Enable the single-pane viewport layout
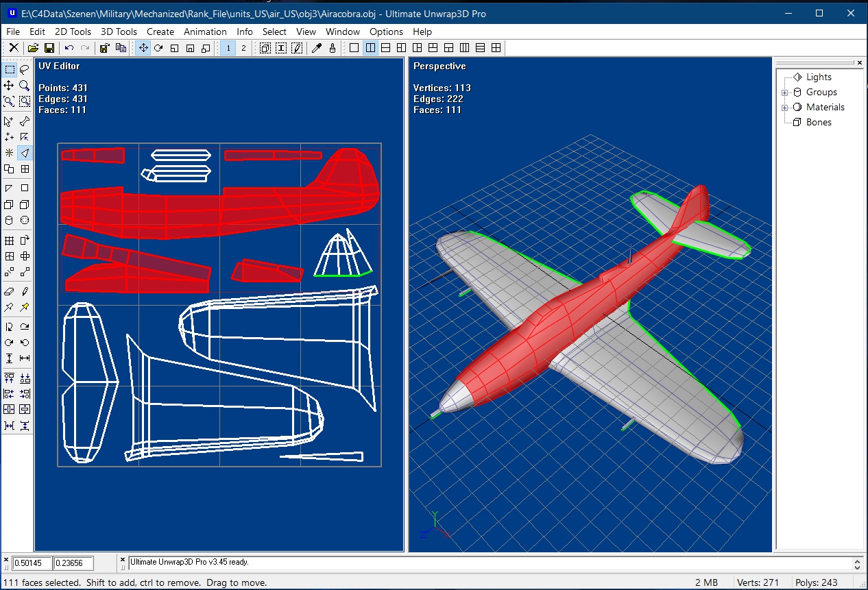The height and width of the screenshot is (590, 868). [x=354, y=48]
